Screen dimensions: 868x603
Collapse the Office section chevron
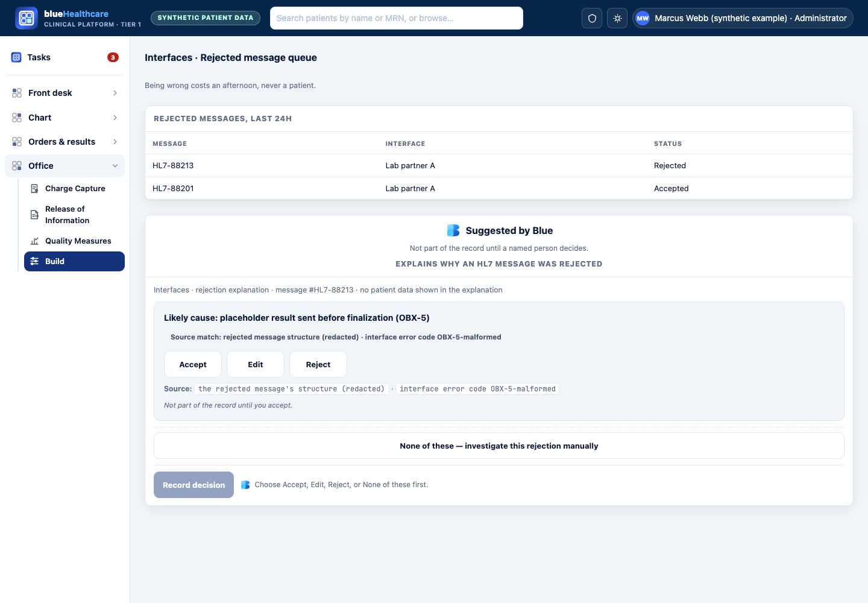click(115, 166)
